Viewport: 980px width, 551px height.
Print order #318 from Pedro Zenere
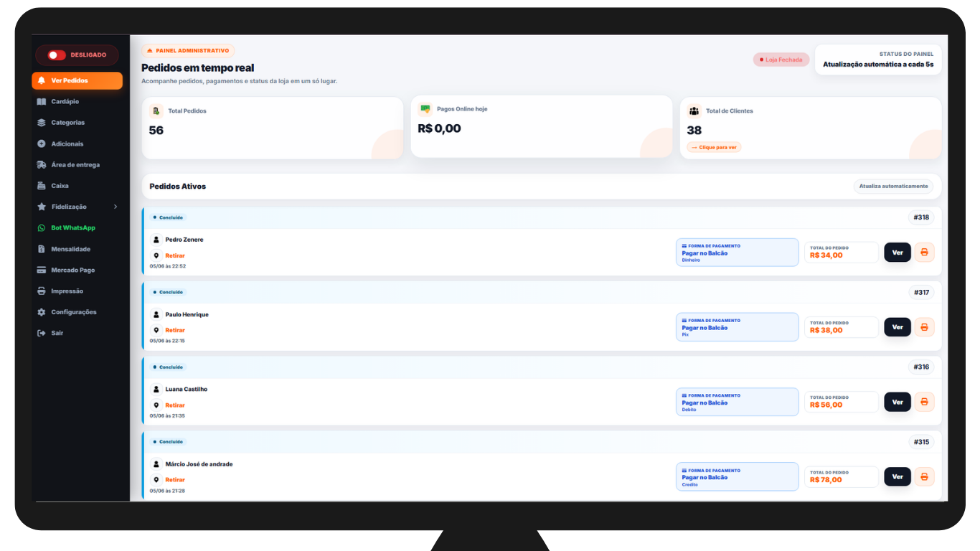coord(925,253)
